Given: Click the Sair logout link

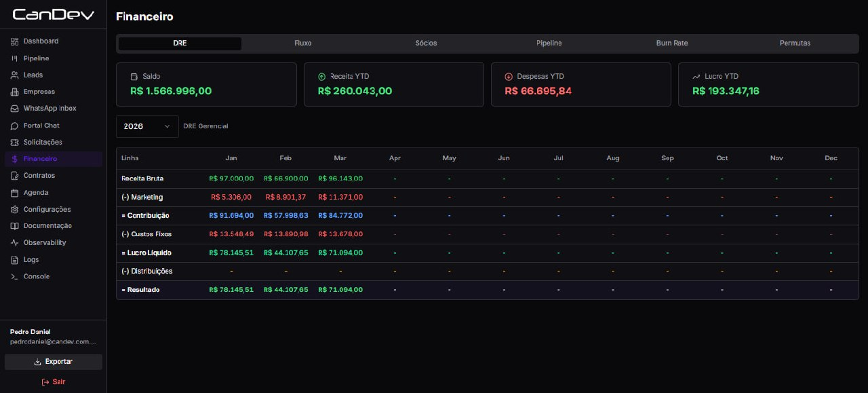Looking at the screenshot, I should (53, 381).
